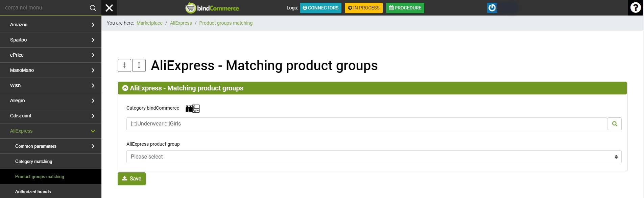The width and height of the screenshot is (644, 198).
Task: Open the Cdiscount menu item
Action: [51, 116]
